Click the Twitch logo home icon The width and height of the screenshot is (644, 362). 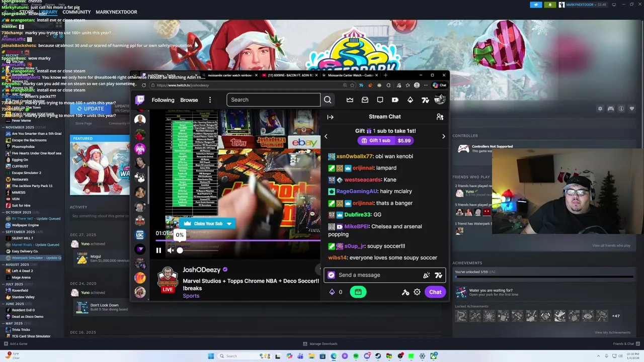(140, 100)
